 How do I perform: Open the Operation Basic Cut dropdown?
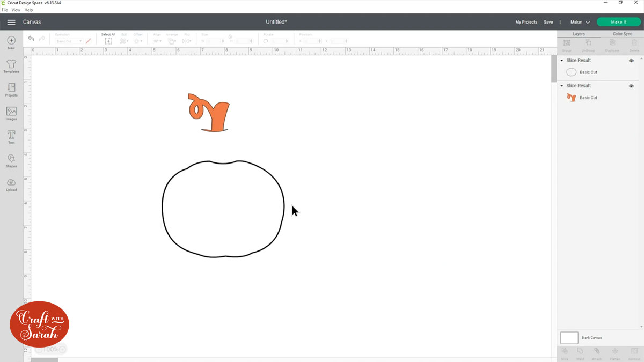69,41
